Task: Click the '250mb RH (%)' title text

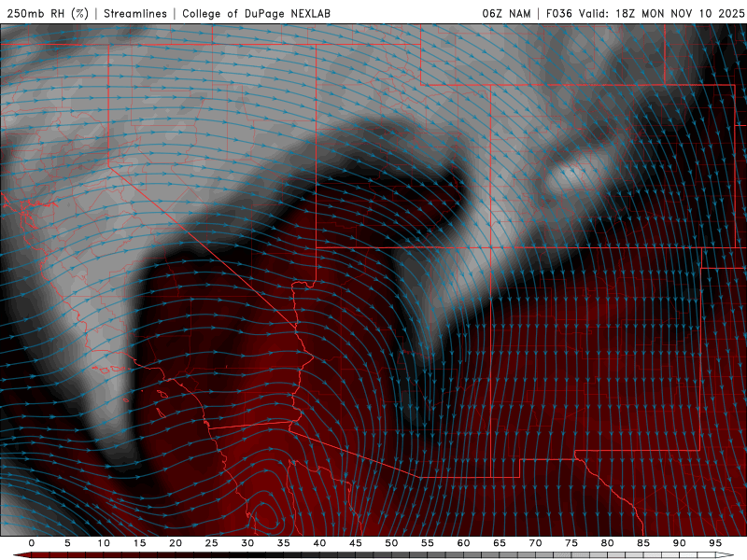Action: (x=48, y=13)
